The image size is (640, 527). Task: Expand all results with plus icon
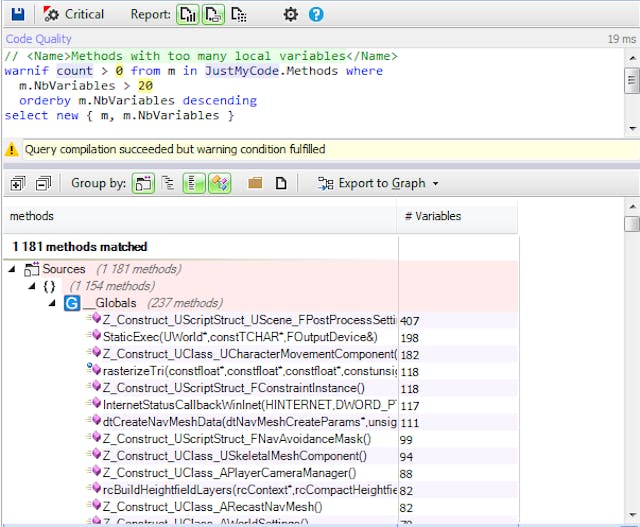(17, 183)
